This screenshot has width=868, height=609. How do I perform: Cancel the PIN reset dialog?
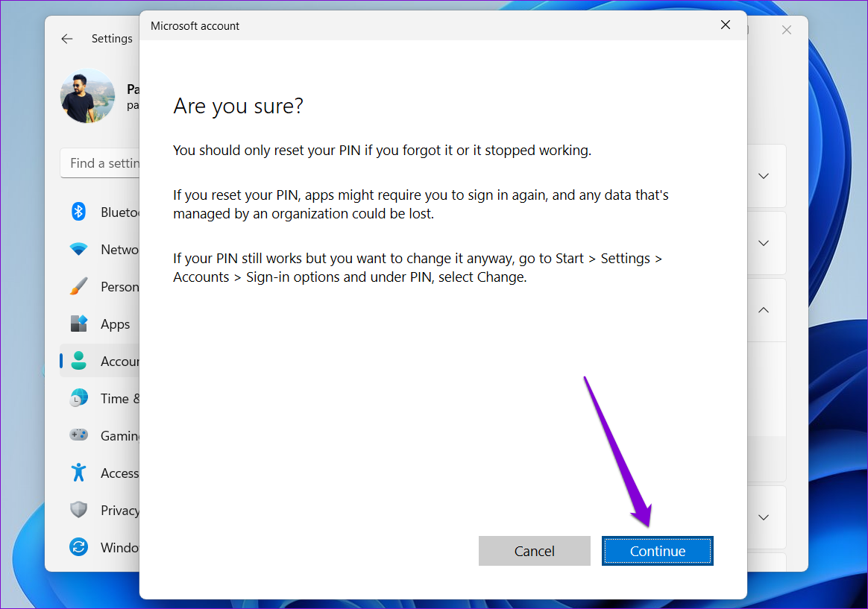[x=534, y=551]
